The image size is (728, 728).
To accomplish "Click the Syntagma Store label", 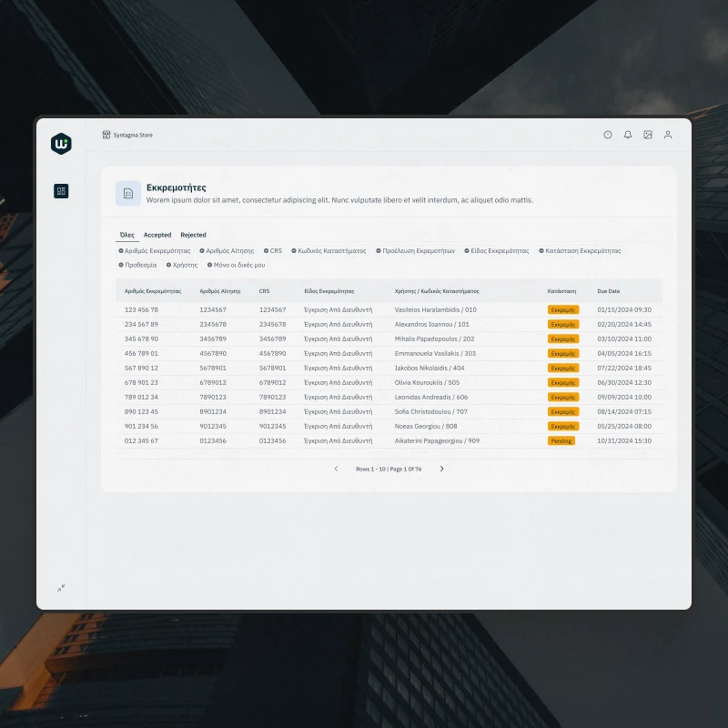I will tap(133, 135).
